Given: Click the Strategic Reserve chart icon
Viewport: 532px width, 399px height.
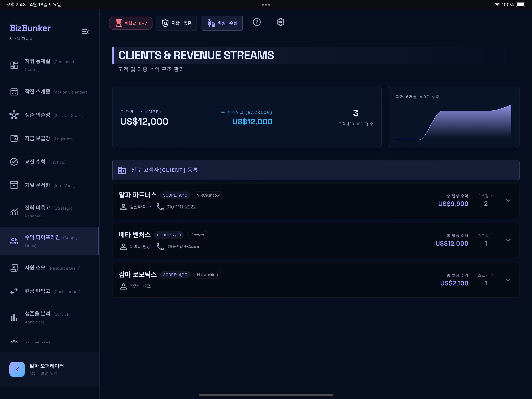Looking at the screenshot, I should coord(14,212).
